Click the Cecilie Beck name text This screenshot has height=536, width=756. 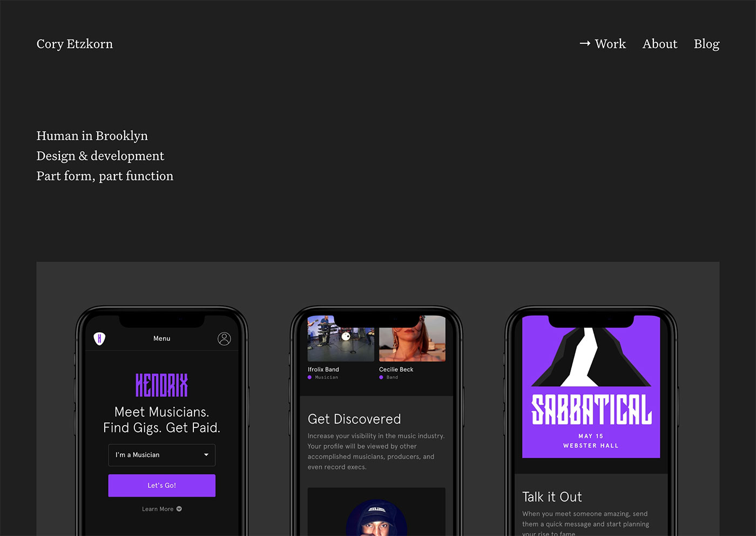[x=396, y=370]
